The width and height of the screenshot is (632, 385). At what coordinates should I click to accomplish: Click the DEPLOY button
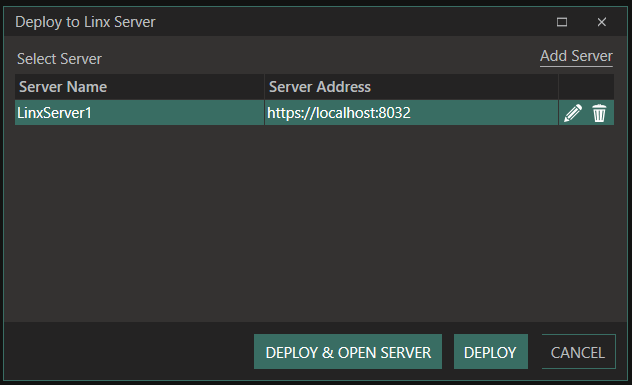[491, 352]
